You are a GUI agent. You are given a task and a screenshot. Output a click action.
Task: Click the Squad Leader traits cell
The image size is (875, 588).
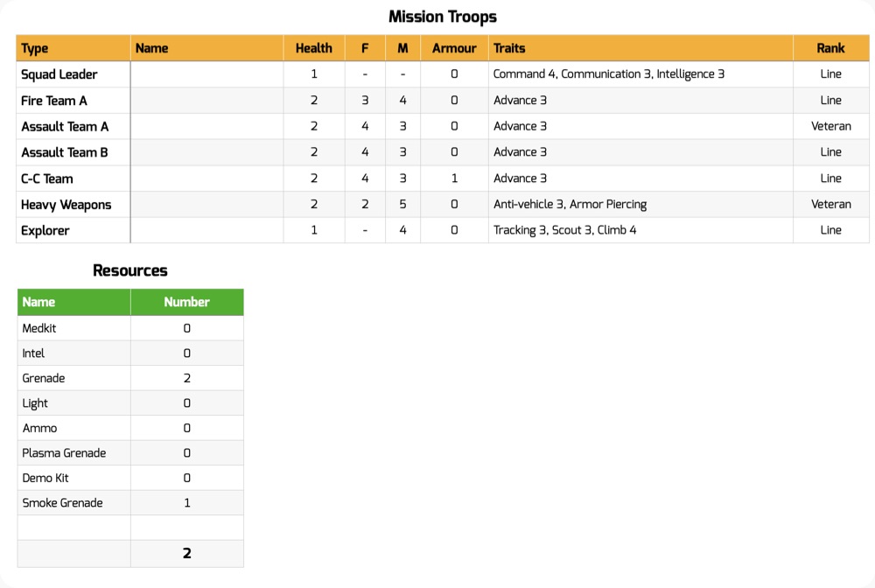[640, 74]
